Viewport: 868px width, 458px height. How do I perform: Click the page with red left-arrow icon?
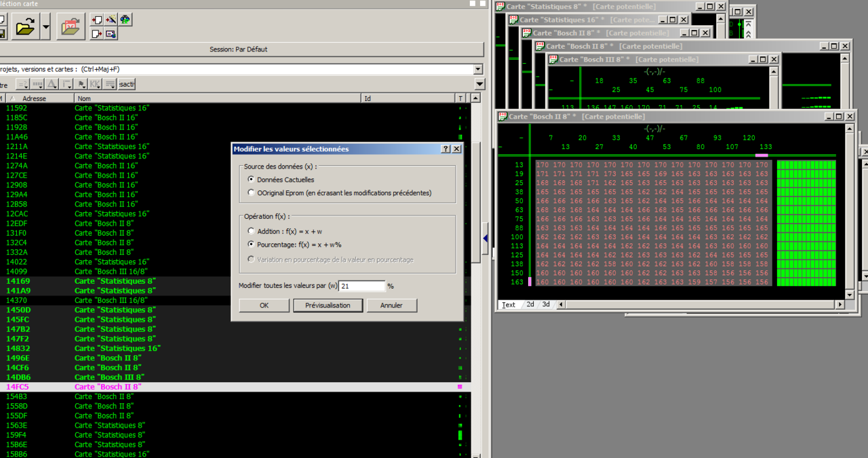pyautogui.click(x=96, y=19)
